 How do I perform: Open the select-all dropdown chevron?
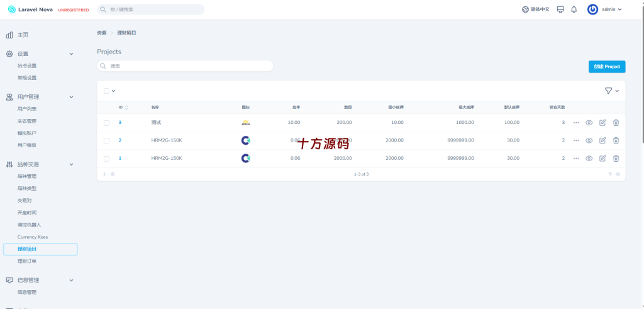coord(114,91)
